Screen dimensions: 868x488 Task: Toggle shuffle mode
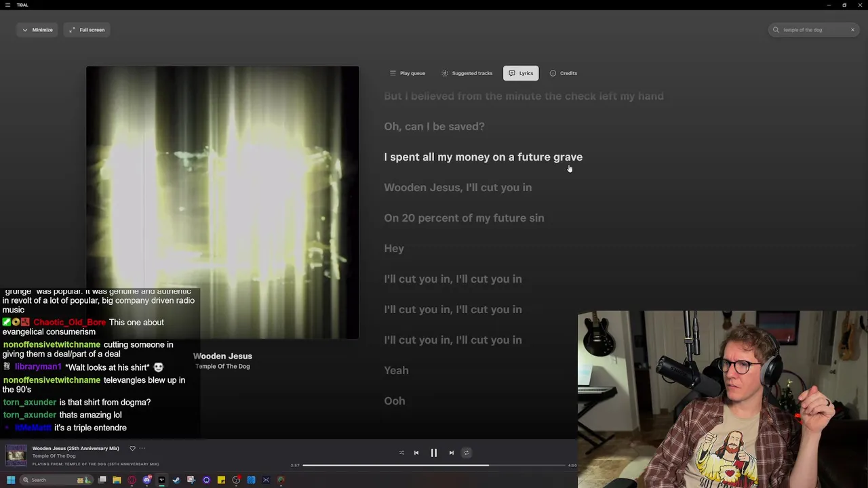tap(401, 453)
